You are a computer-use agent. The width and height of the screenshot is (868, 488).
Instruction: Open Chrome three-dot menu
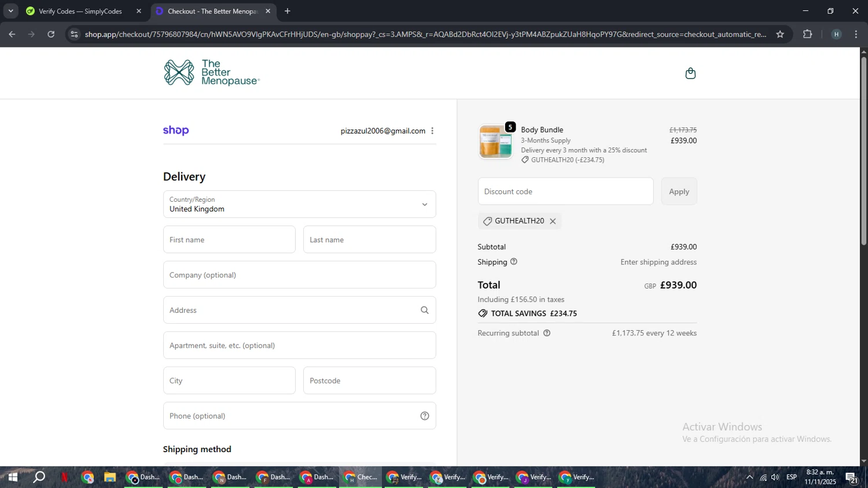[x=856, y=34]
